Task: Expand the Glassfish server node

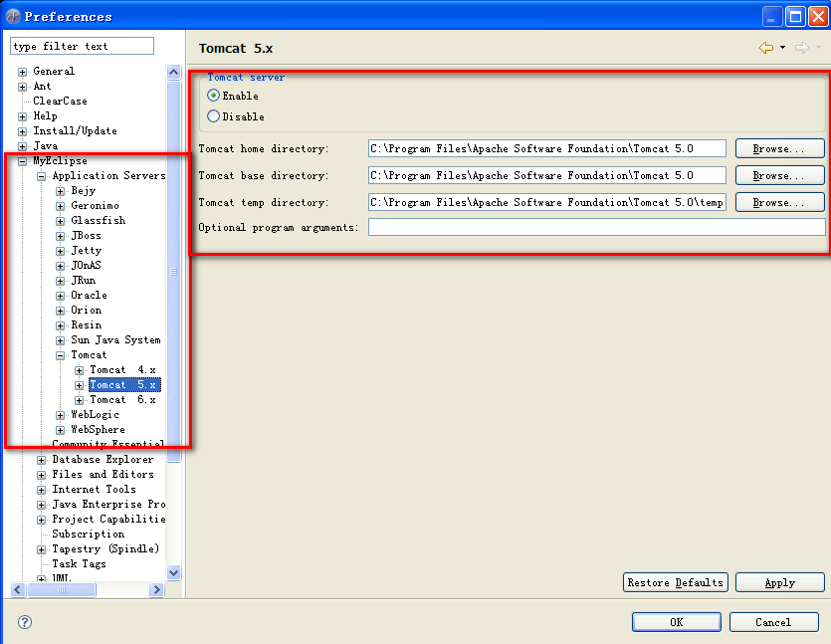Action: (61, 221)
